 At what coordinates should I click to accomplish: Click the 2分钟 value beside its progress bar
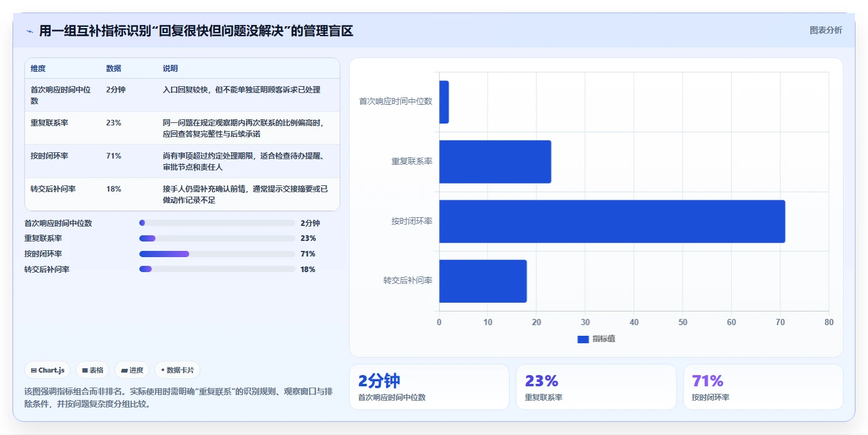(310, 223)
